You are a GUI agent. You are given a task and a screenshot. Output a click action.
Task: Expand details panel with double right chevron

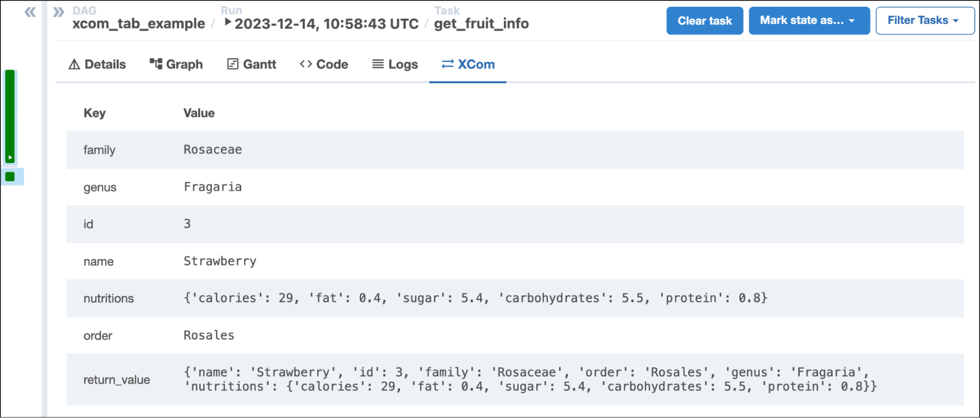[x=58, y=12]
